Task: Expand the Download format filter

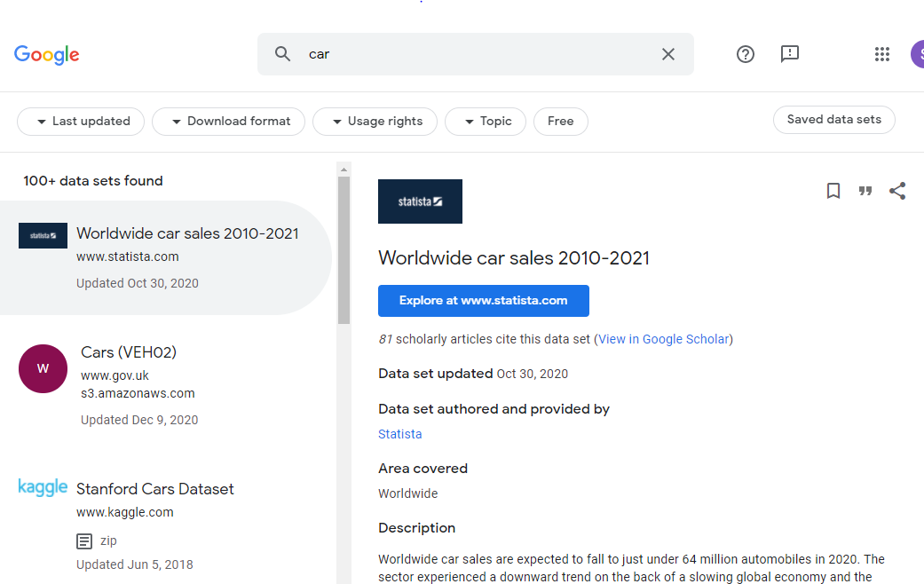Action: click(x=229, y=122)
